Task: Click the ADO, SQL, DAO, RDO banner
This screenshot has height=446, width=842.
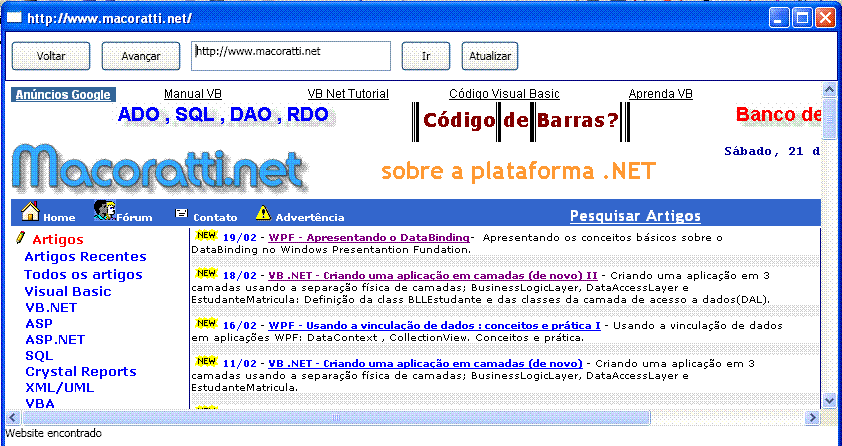Action: coord(223,114)
